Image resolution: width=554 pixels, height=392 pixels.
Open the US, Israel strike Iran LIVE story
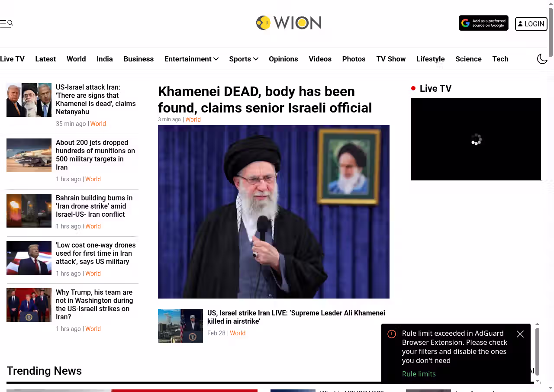[x=296, y=317]
